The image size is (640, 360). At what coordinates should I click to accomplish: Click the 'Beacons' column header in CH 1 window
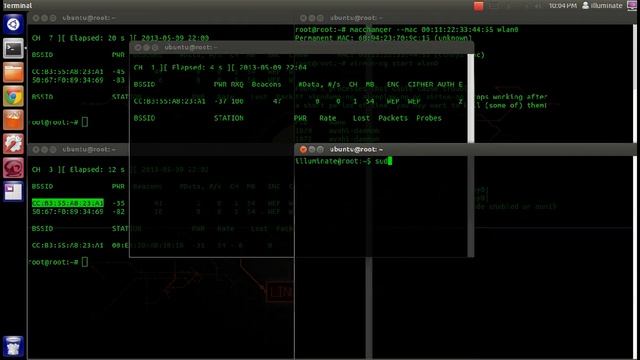tap(266, 84)
